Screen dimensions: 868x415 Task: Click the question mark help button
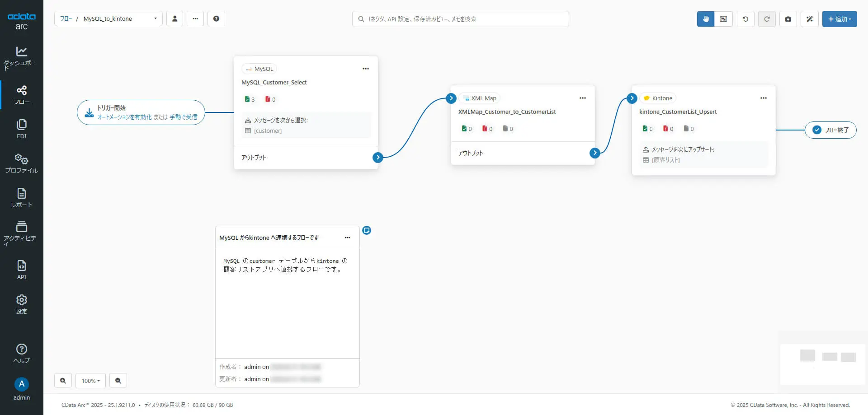click(x=216, y=19)
